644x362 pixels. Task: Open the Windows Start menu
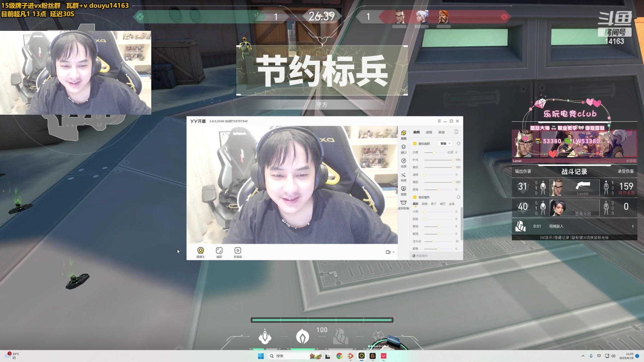(261, 356)
